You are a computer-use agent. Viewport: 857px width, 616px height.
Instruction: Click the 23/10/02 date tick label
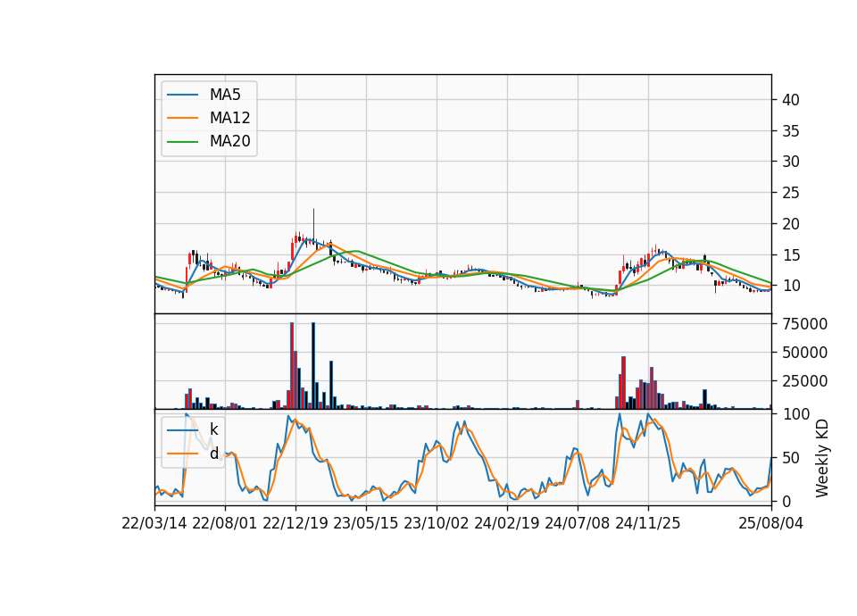pyautogui.click(x=437, y=524)
